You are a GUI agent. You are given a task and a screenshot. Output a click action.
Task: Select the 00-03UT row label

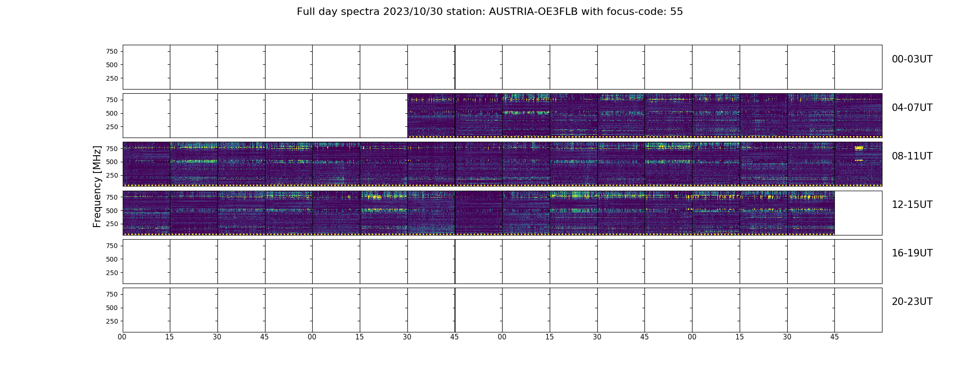pyautogui.click(x=912, y=59)
